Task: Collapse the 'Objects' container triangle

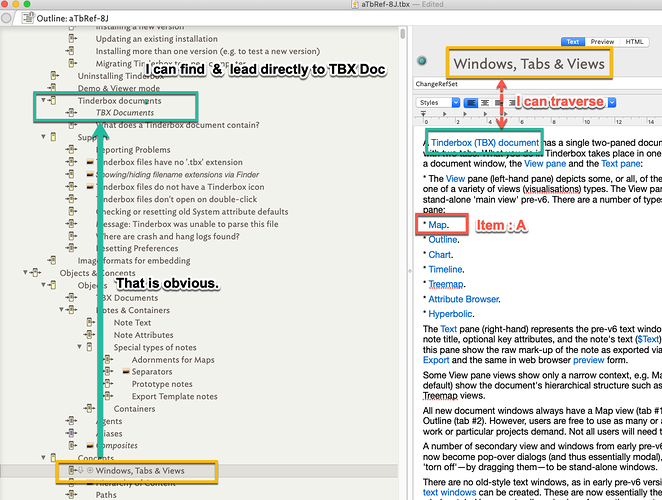Action: tap(43, 285)
